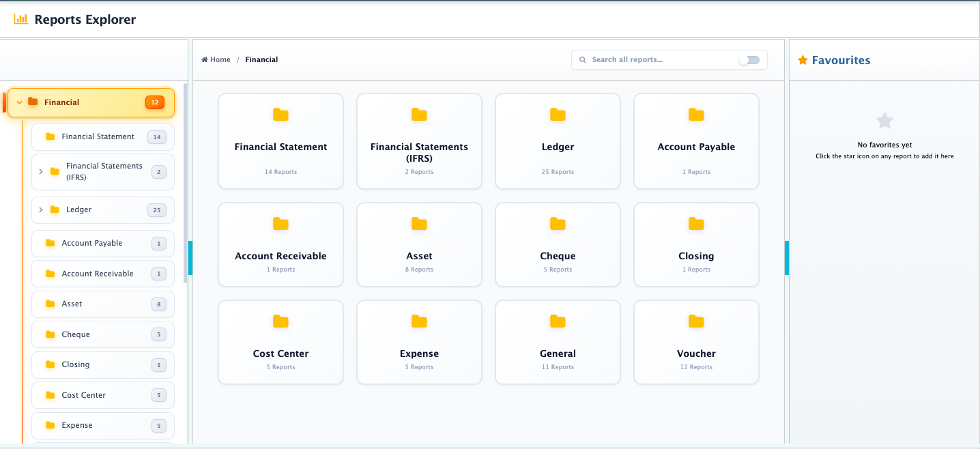Click the Reports Explorer bar chart icon
This screenshot has width=980, height=449.
[20, 19]
